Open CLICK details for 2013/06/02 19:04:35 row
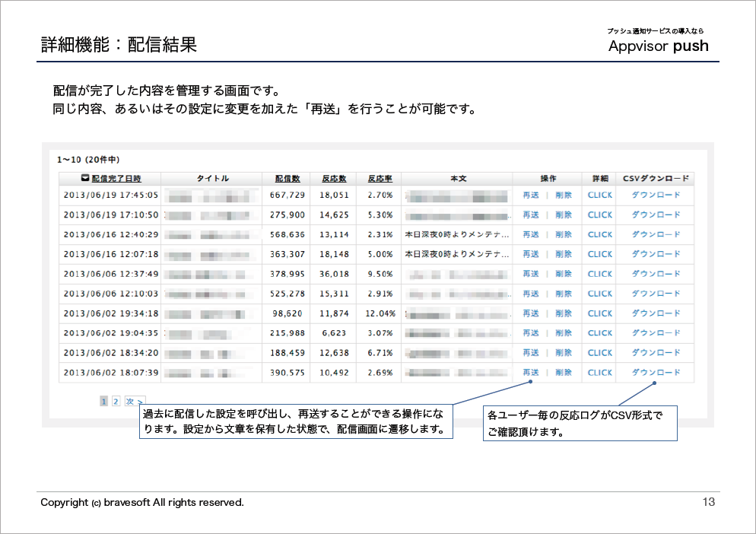This screenshot has height=534, width=756. point(600,333)
